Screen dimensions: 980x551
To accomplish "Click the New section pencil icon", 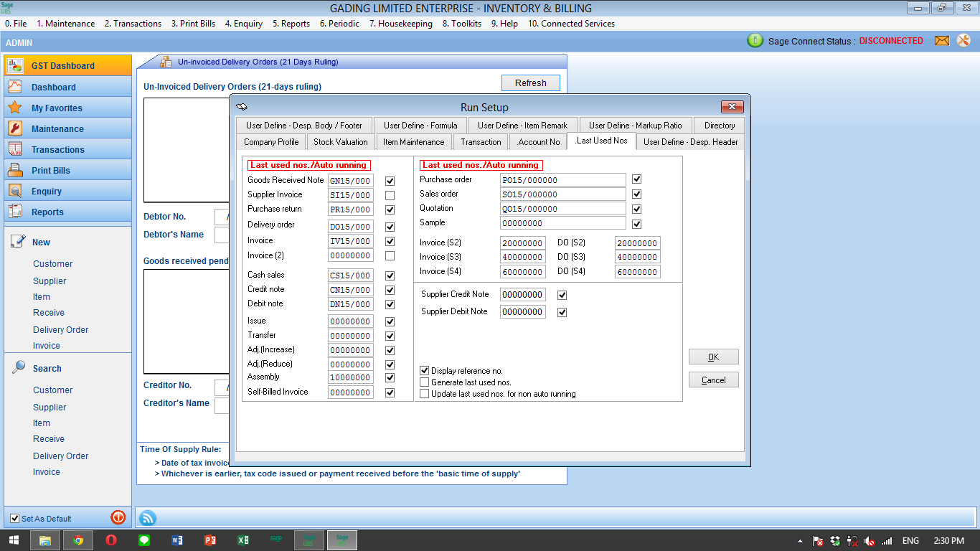I will (x=18, y=242).
